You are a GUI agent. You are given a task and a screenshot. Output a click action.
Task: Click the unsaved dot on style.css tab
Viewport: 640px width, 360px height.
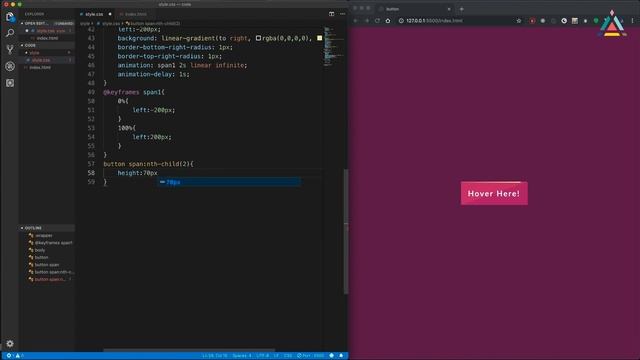coord(110,14)
